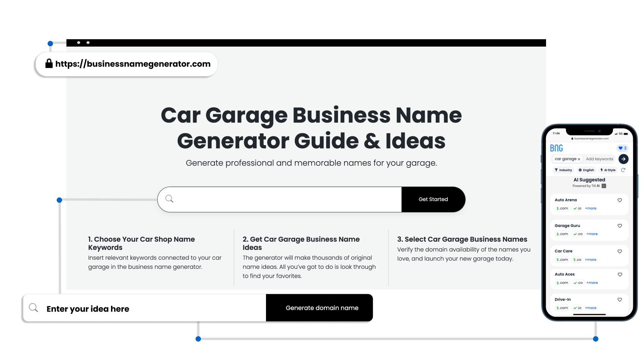Click the Get Started button

(433, 199)
